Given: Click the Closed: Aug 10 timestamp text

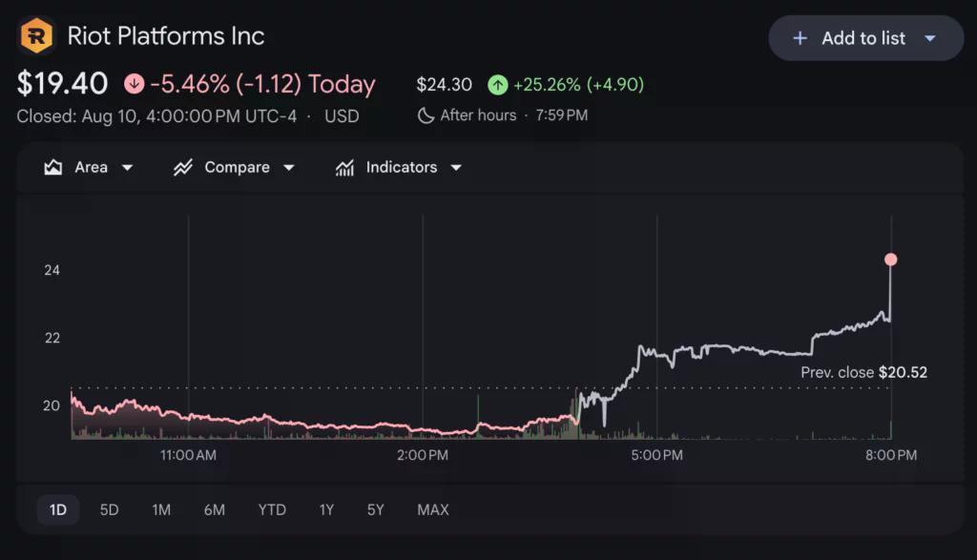Looking at the screenshot, I should point(156,116).
